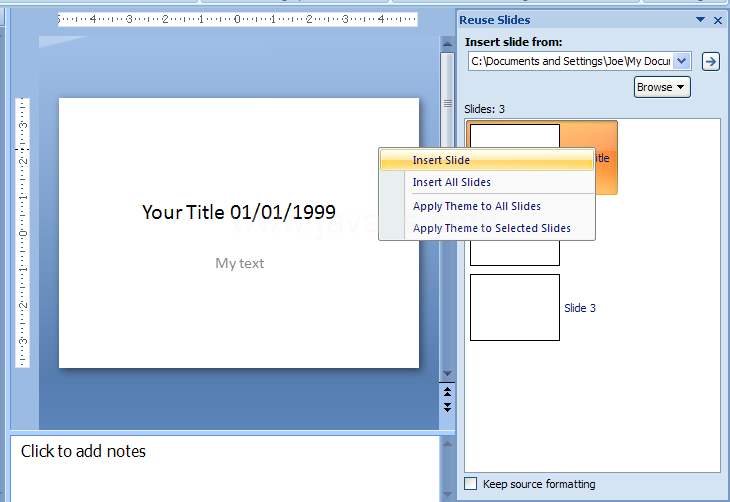Click the slide title 'Your Title 01/01/1999'
The image size is (730, 502).
click(239, 212)
